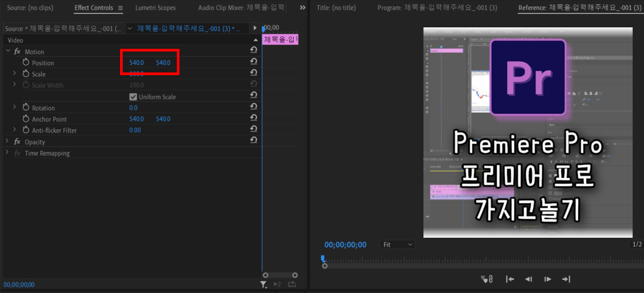Select the Reference monitor tab

[581, 8]
